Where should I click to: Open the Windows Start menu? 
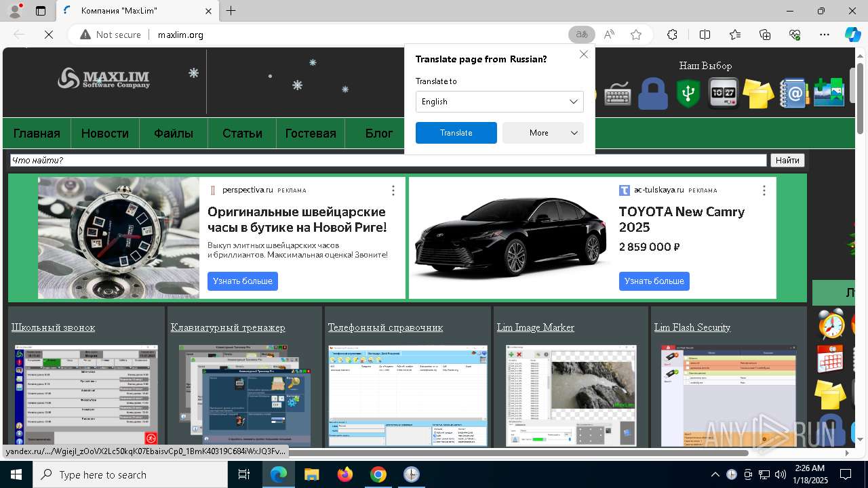tap(16, 474)
